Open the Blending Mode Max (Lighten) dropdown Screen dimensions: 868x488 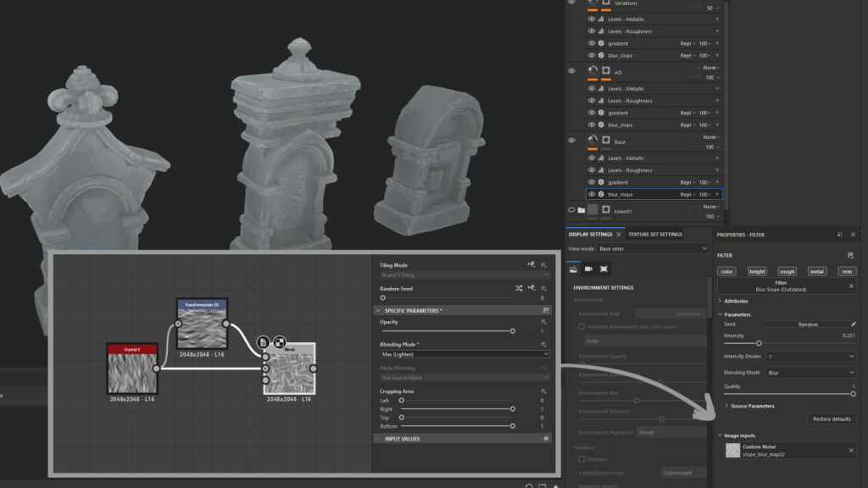click(464, 354)
